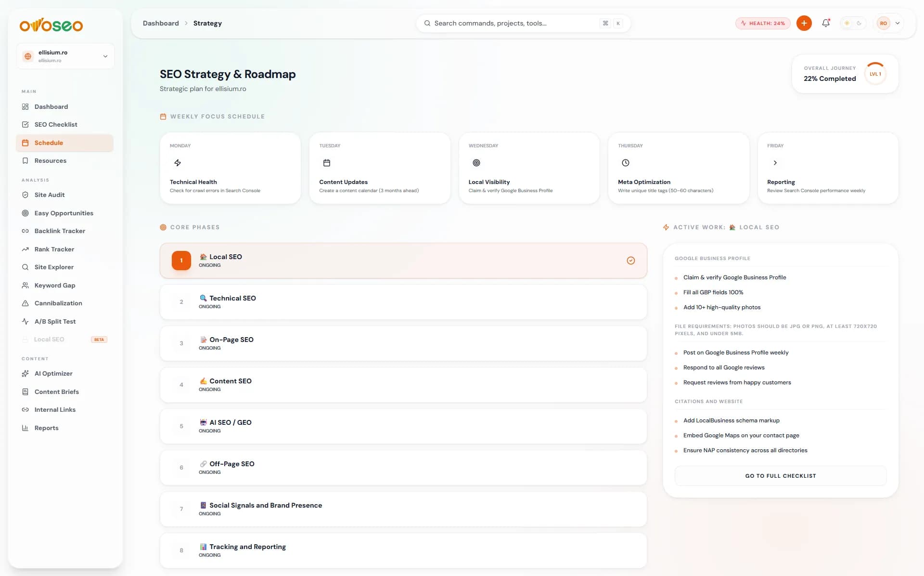Click the Easy Opportunities target icon
Screen dimensions: 924x576
[25, 213]
